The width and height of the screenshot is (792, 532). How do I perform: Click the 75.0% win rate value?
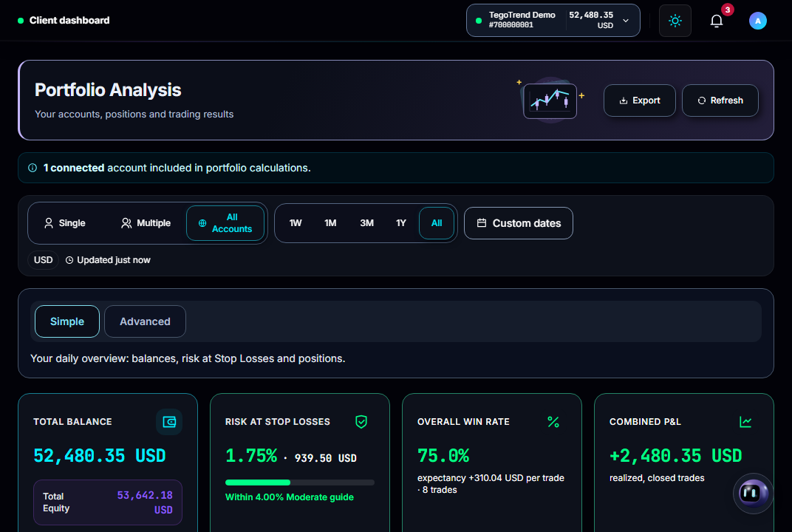pyautogui.click(x=443, y=456)
